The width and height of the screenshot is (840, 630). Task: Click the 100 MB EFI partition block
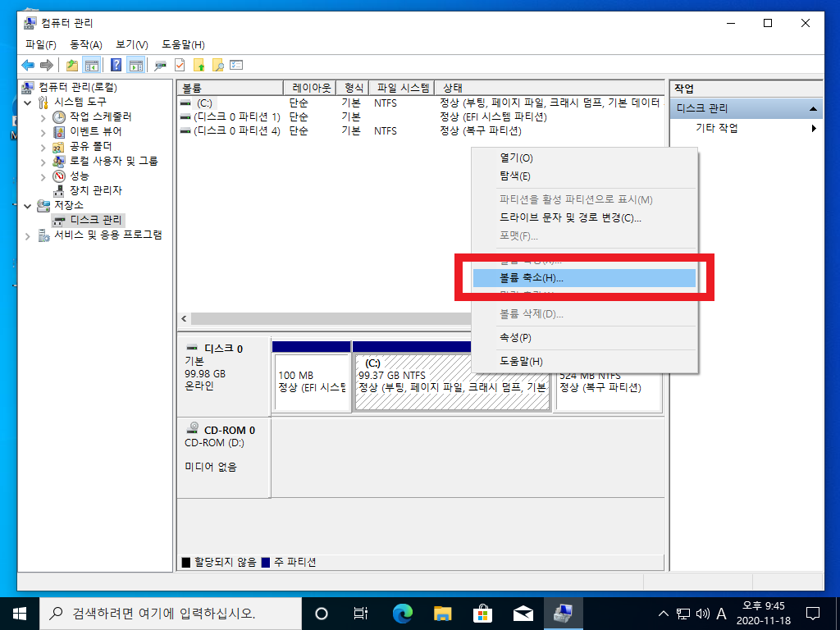312,381
